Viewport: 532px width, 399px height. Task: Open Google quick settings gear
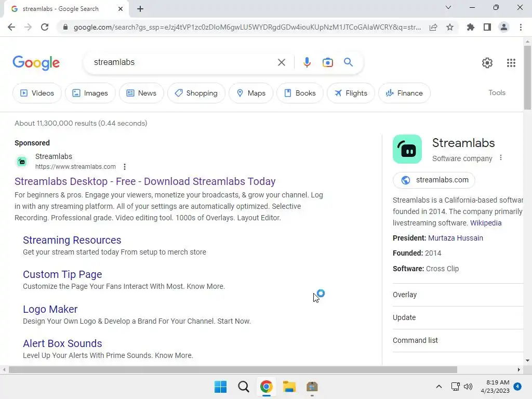coord(487,63)
